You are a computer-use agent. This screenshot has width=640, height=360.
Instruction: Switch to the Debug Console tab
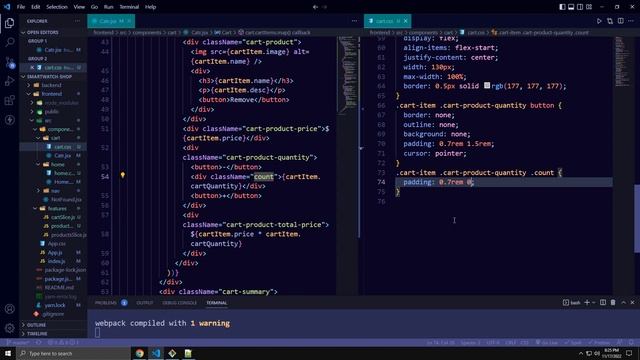tap(180, 303)
